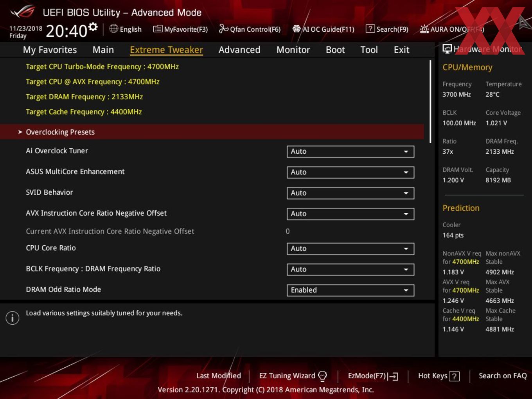Click the ASUS MultiCore Enhancement label
Image resolution: width=532 pixels, height=399 pixels.
pos(75,171)
